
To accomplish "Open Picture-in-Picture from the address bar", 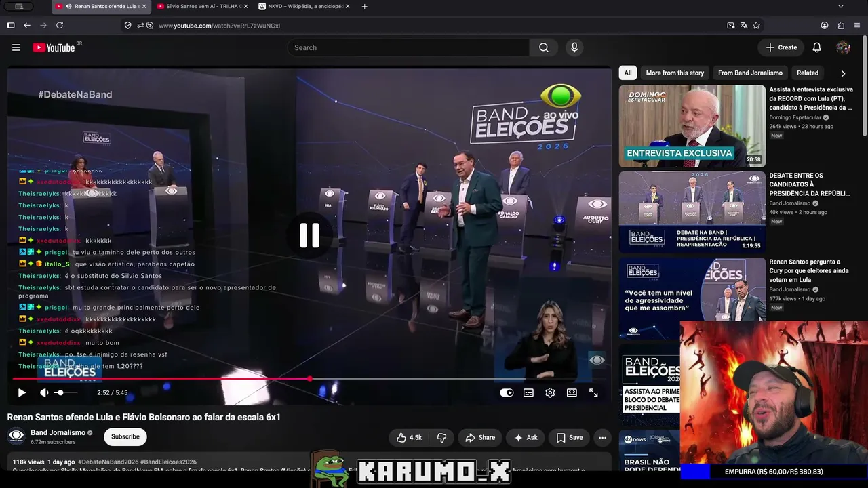I will pos(730,25).
